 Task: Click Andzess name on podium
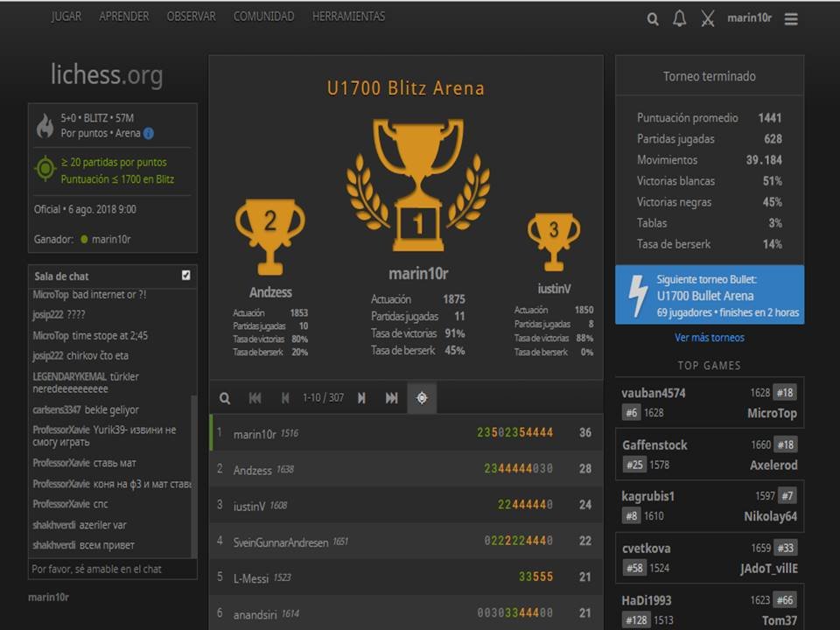tap(270, 292)
